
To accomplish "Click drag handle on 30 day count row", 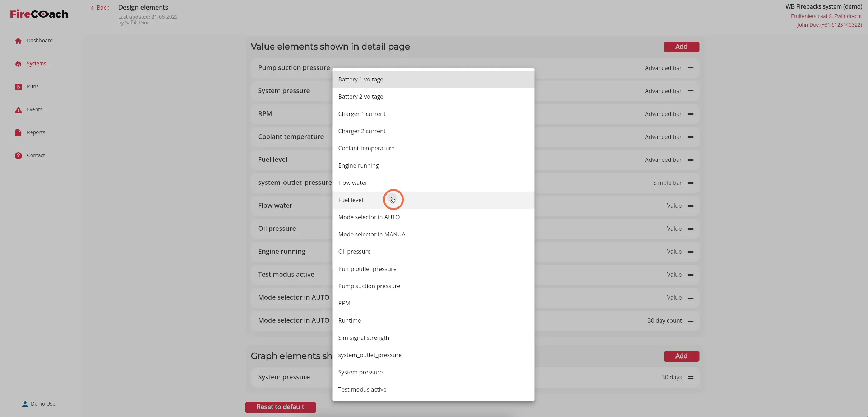I will 691,321.
